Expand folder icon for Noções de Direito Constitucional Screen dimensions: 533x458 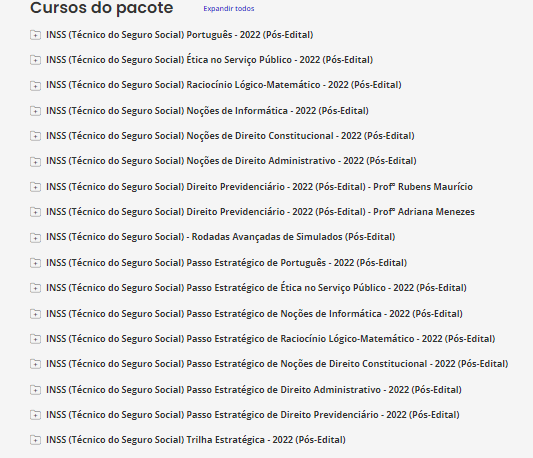(35, 136)
